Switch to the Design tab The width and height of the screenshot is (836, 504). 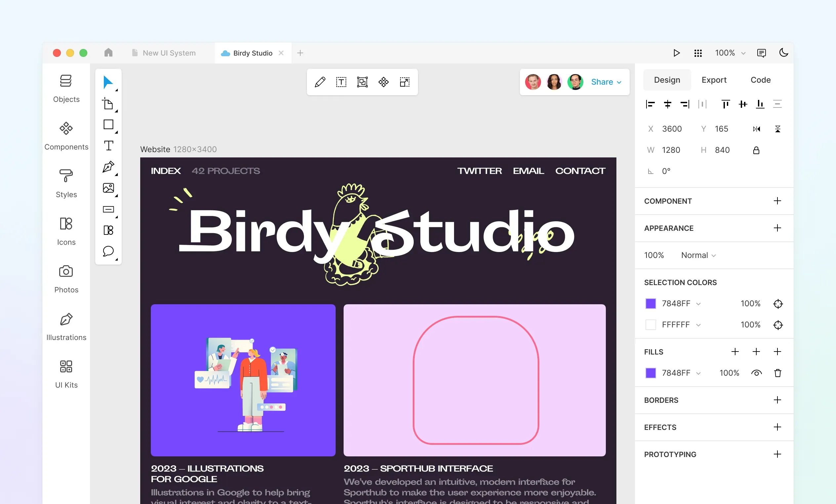(x=667, y=80)
